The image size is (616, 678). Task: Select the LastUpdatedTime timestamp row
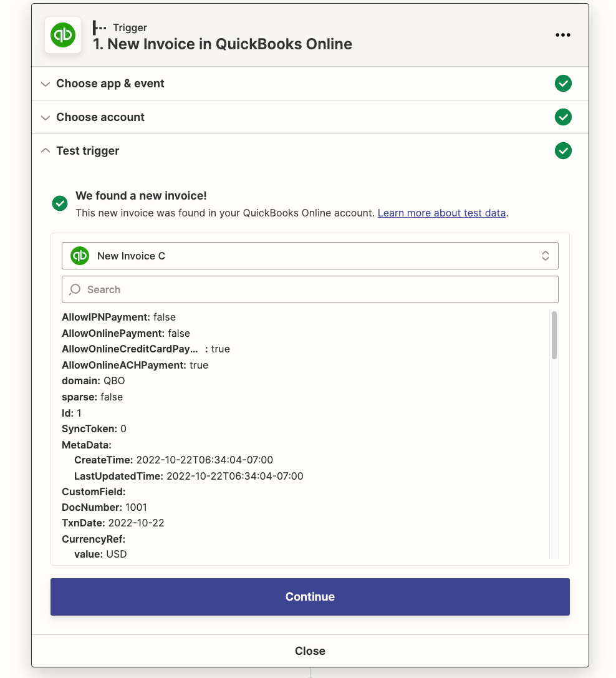tap(188, 476)
